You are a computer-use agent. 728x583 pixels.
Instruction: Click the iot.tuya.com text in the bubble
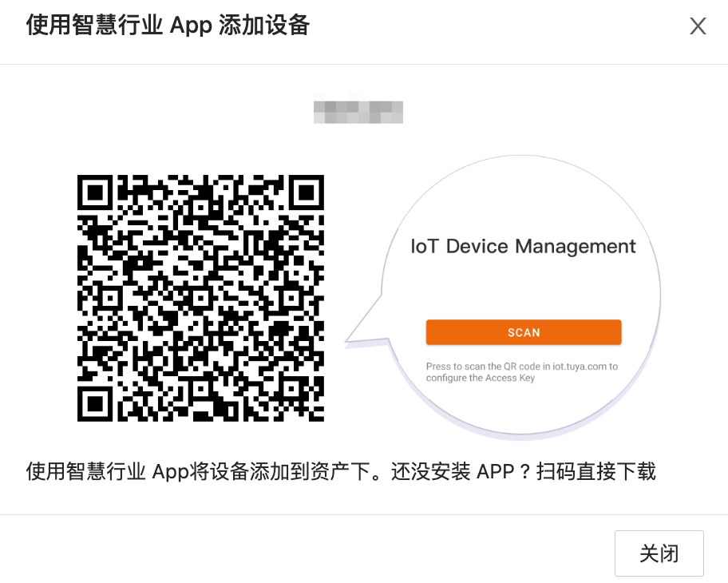coord(579,367)
